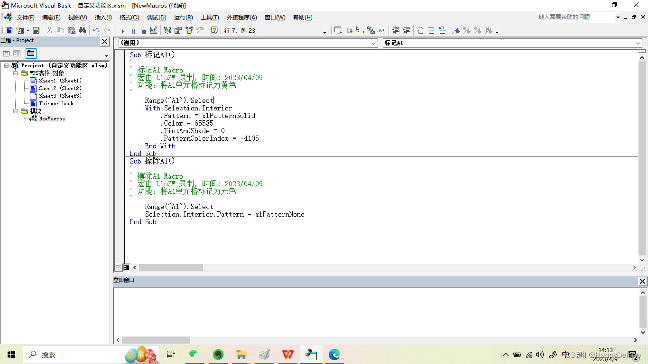
Task: Click the help search input field
Action: click(x=575, y=17)
